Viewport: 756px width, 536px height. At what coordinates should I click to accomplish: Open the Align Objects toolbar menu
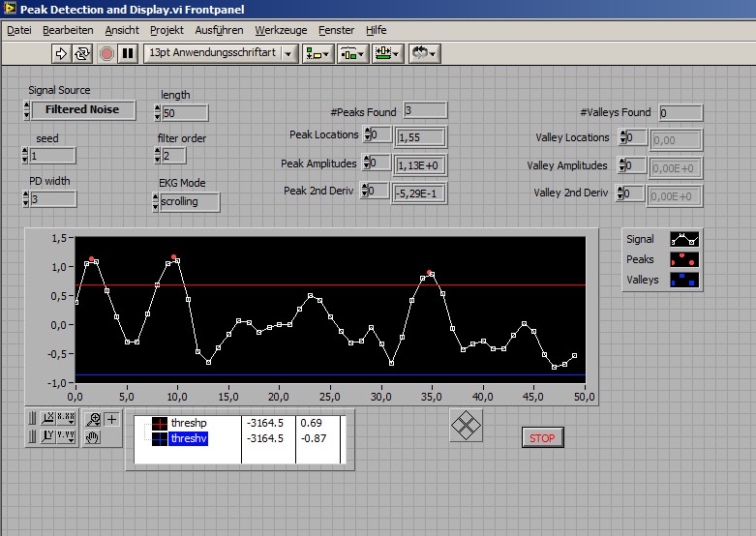click(x=318, y=53)
